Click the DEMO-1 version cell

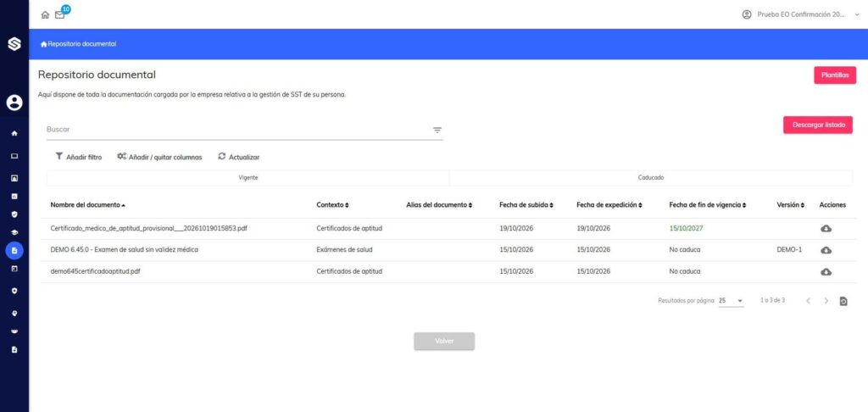[x=789, y=250]
